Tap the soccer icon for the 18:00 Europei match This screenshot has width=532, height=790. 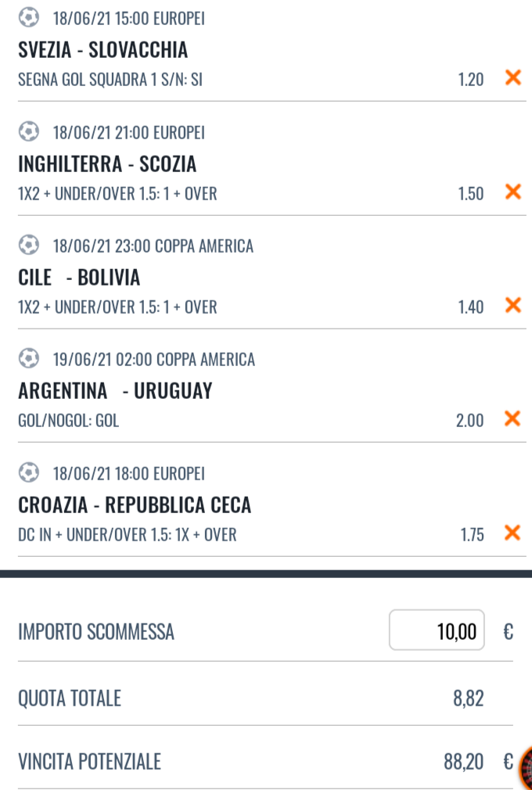28,473
